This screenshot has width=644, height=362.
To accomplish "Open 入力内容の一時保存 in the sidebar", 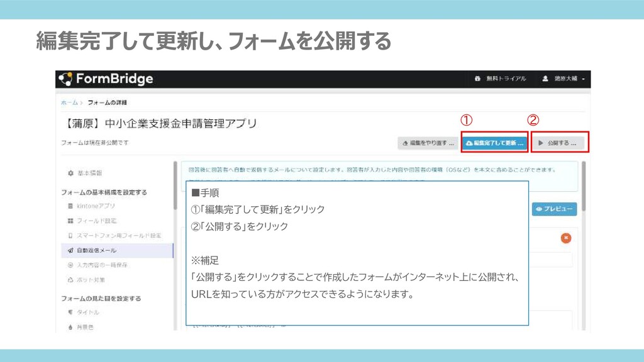I will tap(102, 265).
